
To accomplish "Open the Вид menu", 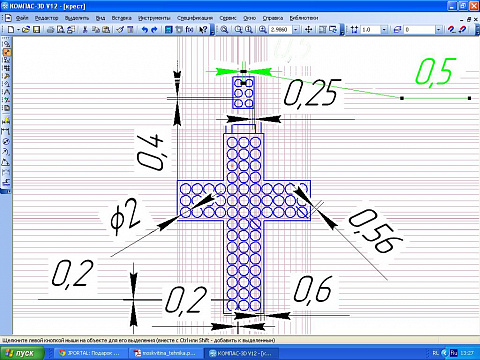I will pos(100,18).
